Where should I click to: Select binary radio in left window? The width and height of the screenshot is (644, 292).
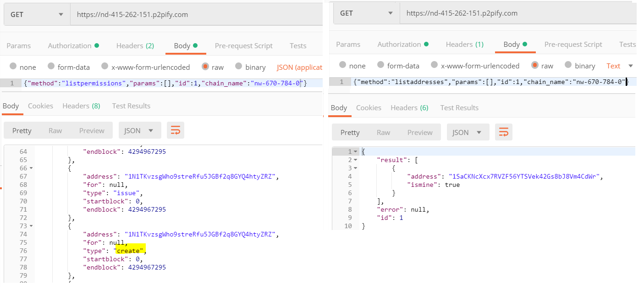238,67
